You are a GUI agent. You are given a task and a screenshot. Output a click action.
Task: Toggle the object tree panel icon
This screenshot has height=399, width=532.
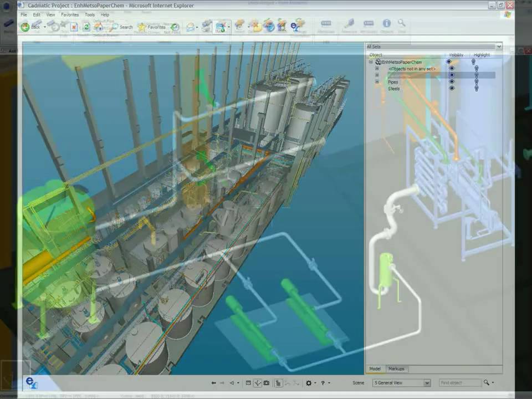click(278, 383)
